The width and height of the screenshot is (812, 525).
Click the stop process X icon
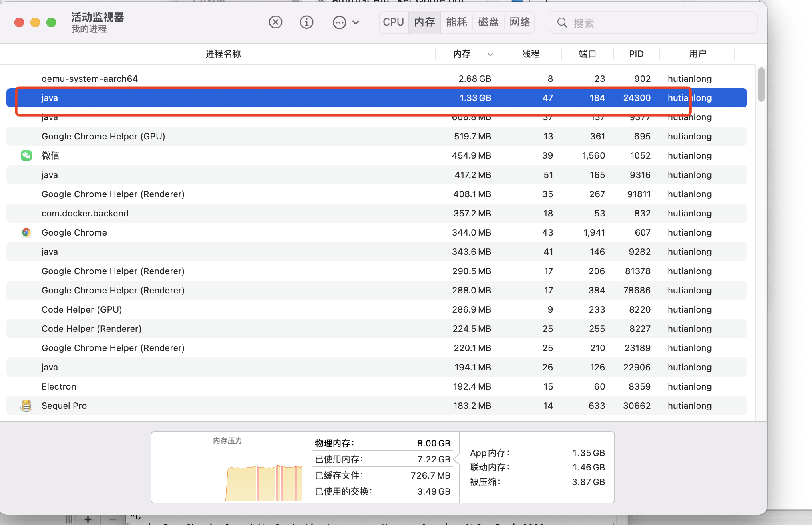click(275, 22)
